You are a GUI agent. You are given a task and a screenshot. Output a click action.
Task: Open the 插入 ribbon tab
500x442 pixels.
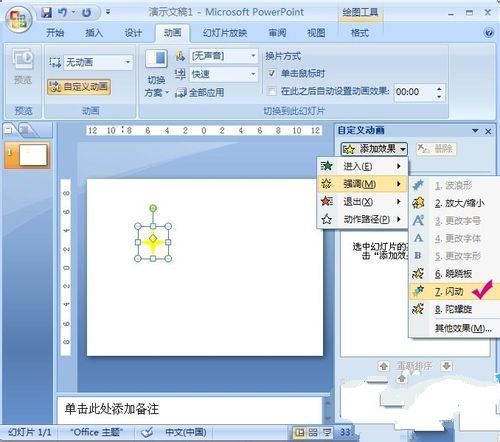click(x=94, y=33)
